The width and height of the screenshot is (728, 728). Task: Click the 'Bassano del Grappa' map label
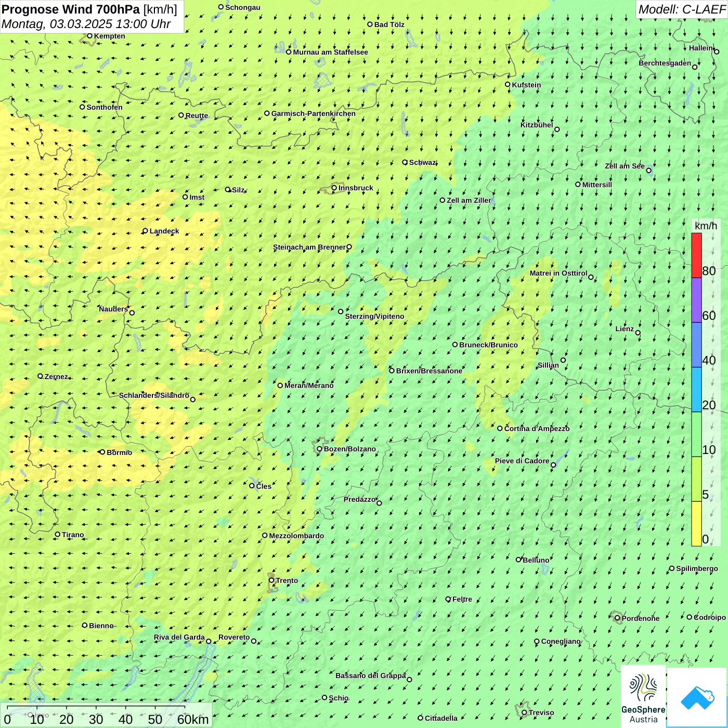point(370,675)
